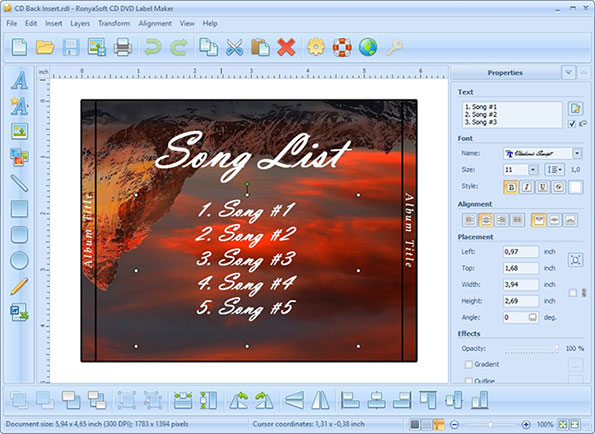The width and height of the screenshot is (595, 434).
Task: Paste from the clipboard
Action: coord(260,47)
